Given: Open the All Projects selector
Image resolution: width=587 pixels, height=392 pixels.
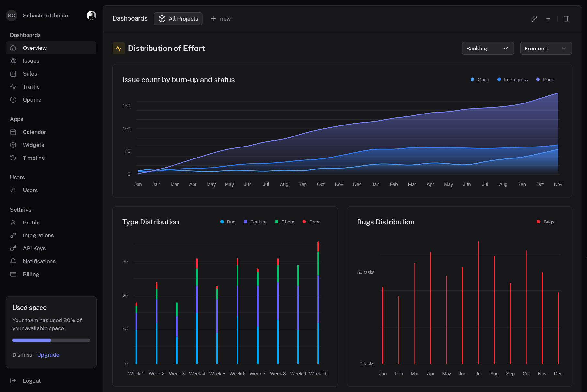Looking at the screenshot, I should [x=178, y=19].
